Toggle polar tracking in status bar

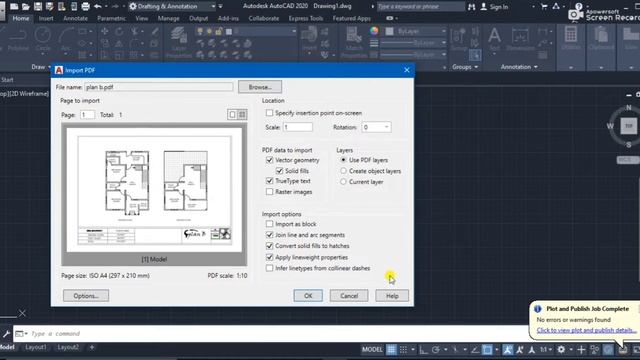[436, 349]
